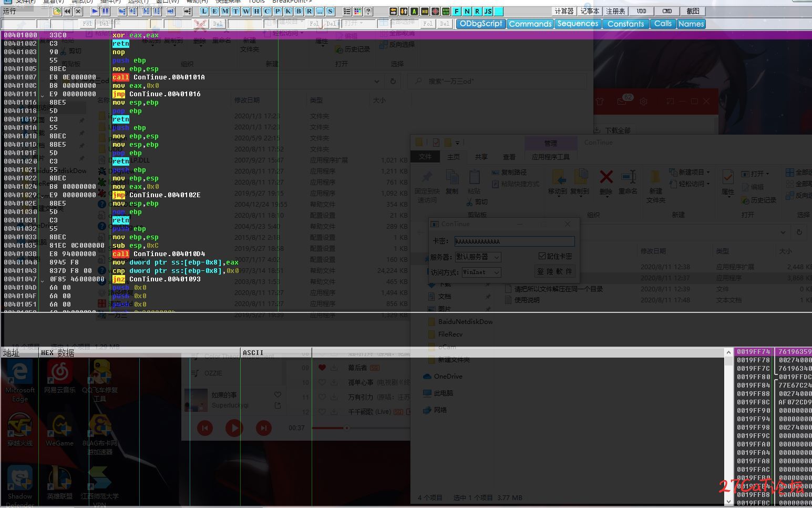Open the 记事本 notepad shortcut
The image size is (812, 508).
click(590, 11)
